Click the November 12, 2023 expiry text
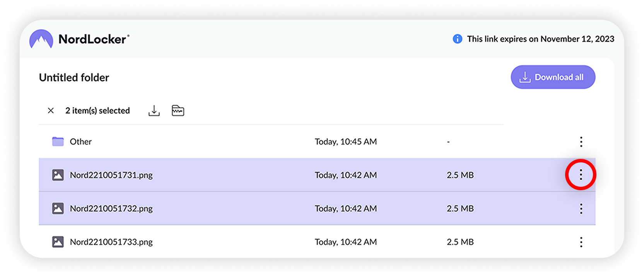644x278 pixels. tap(579, 39)
